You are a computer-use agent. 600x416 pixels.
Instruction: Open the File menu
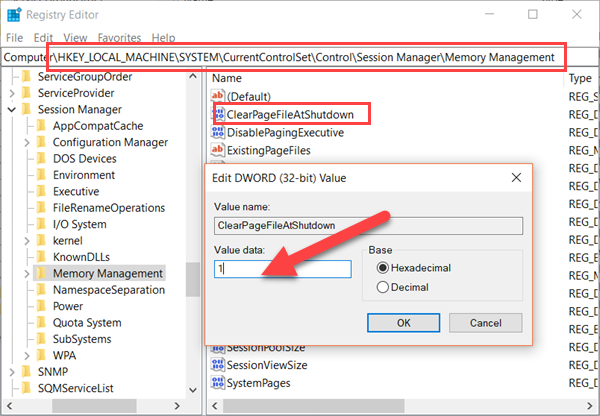pyautogui.click(x=15, y=37)
